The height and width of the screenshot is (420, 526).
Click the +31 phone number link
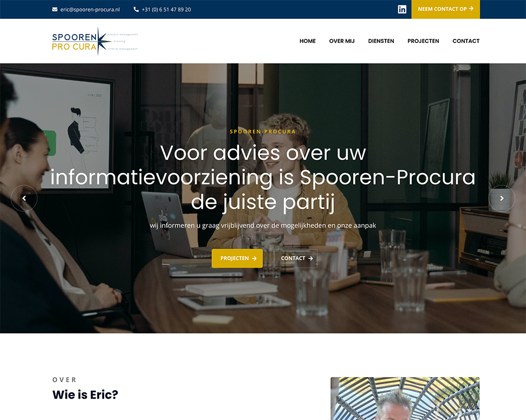point(166,9)
